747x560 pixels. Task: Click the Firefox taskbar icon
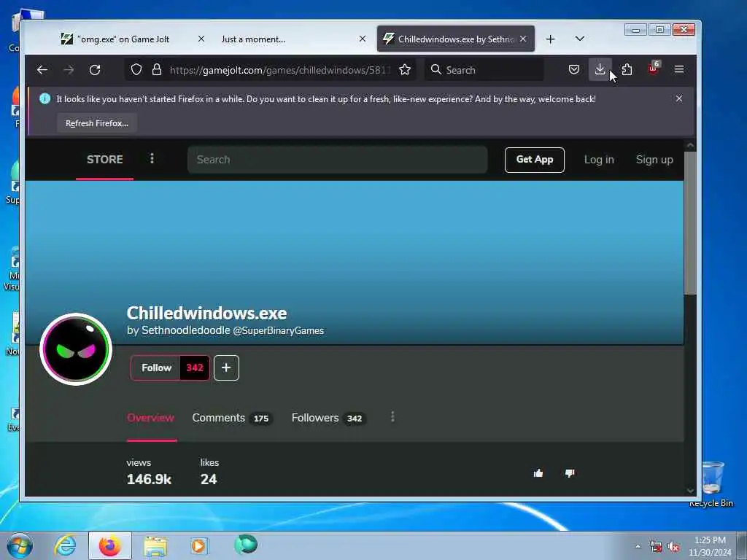pos(110,545)
